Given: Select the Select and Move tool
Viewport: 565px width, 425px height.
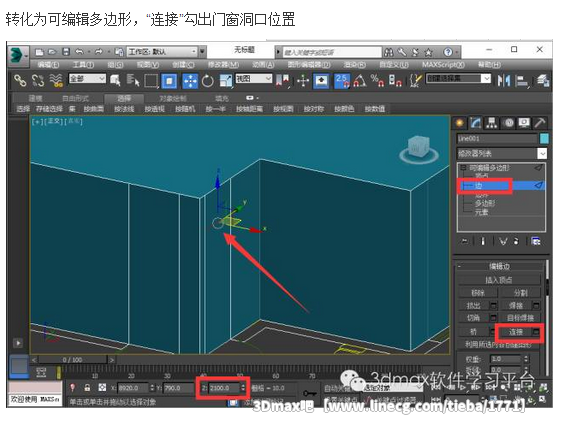Looking at the screenshot, I should 190,81.
